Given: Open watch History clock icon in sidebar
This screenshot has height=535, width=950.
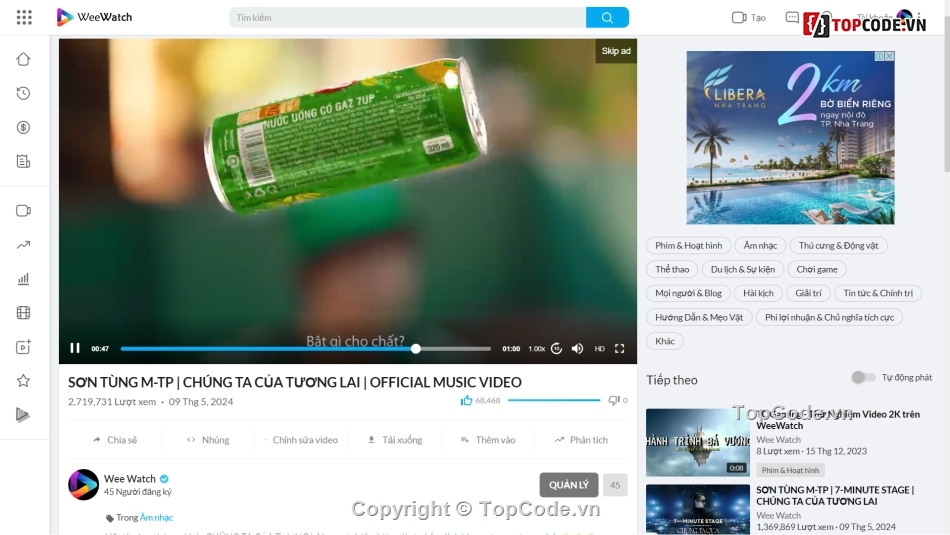Looking at the screenshot, I should [x=23, y=93].
